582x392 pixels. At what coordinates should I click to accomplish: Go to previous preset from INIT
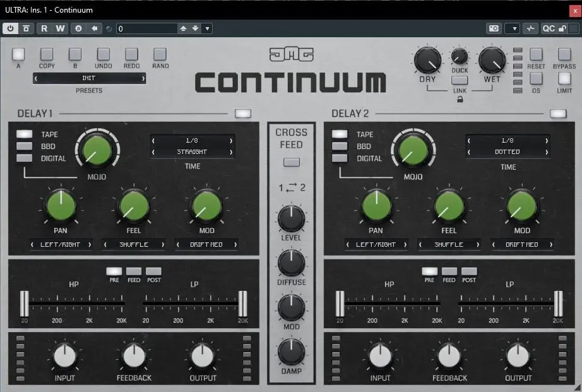pyautogui.click(x=35, y=78)
